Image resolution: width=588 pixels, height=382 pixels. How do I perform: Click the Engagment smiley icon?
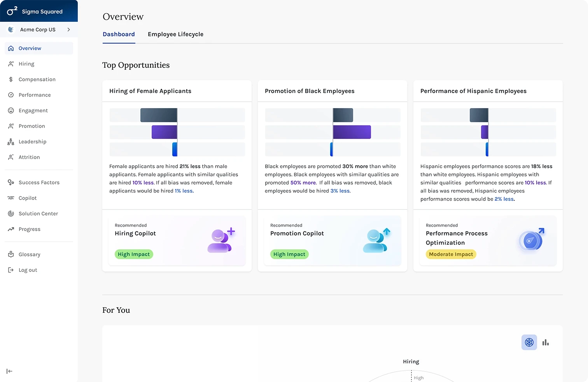click(11, 110)
